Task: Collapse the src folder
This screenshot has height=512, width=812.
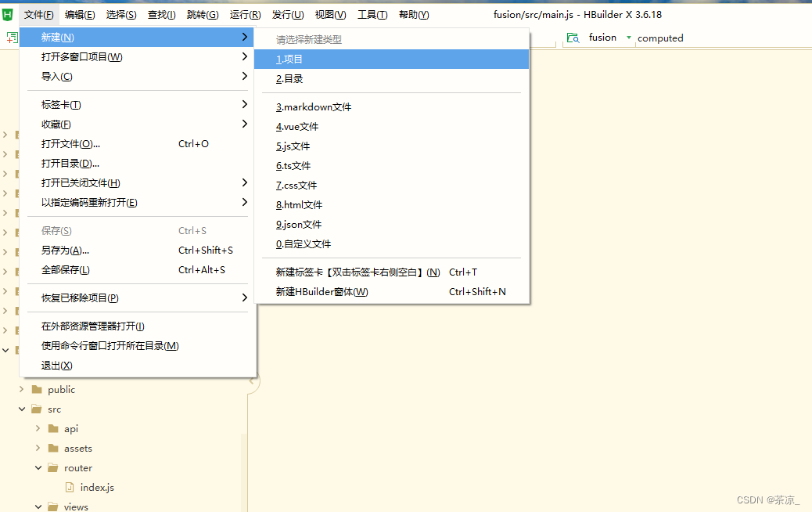Action: 22,409
